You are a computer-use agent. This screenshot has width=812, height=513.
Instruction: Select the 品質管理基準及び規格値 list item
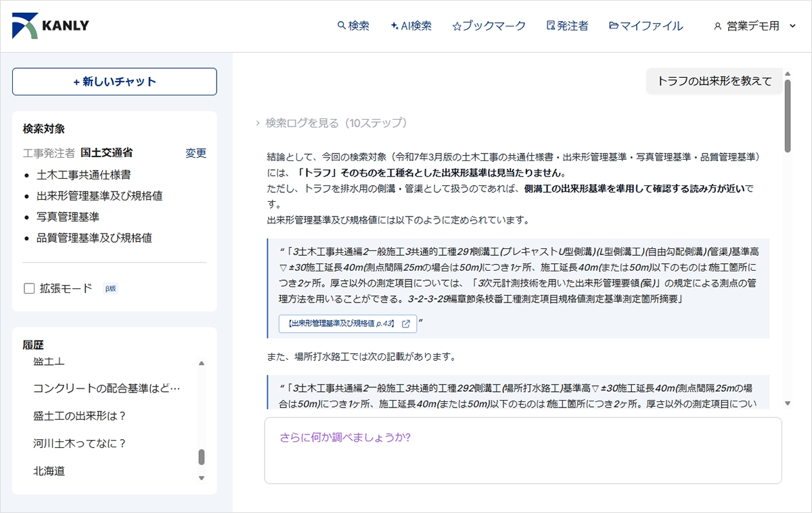click(94, 238)
